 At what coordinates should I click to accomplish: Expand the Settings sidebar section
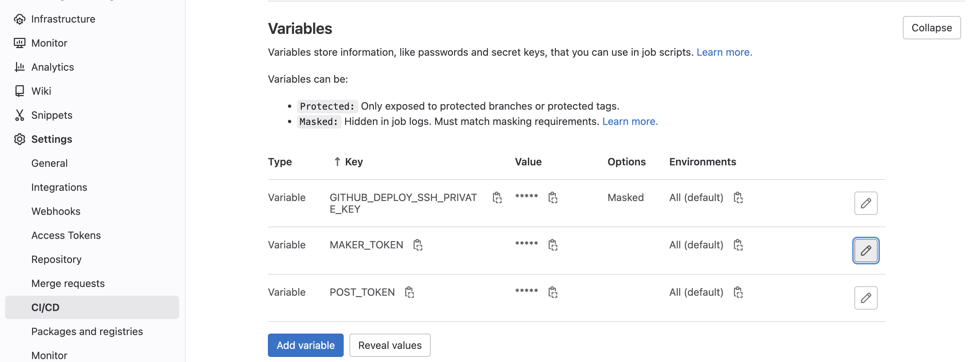click(51, 139)
